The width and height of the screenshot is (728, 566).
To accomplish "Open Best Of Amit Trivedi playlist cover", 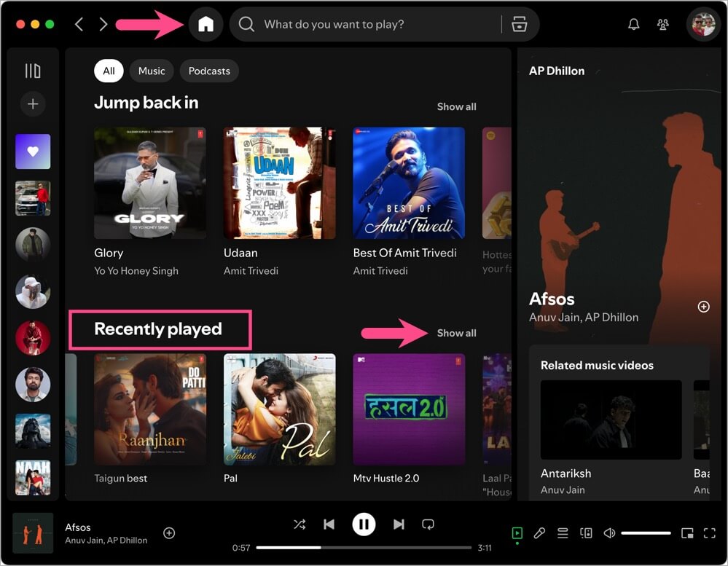I will (409, 184).
